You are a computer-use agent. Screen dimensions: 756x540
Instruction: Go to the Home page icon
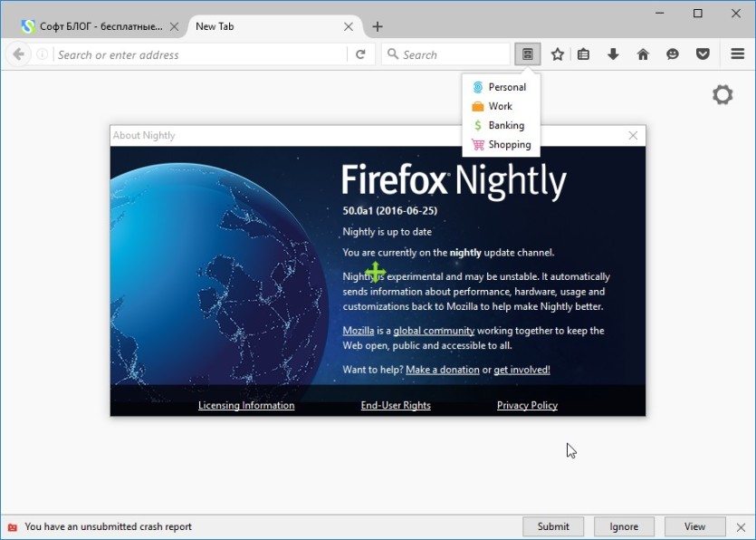coord(643,54)
